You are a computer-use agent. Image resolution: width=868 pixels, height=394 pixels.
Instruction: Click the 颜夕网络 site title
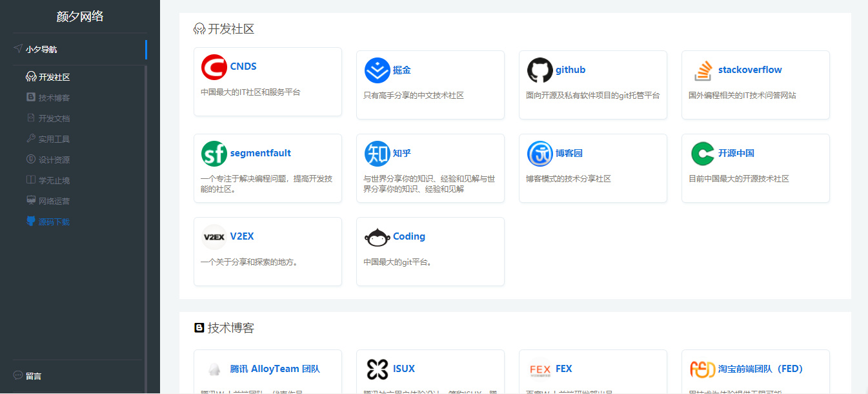[80, 16]
